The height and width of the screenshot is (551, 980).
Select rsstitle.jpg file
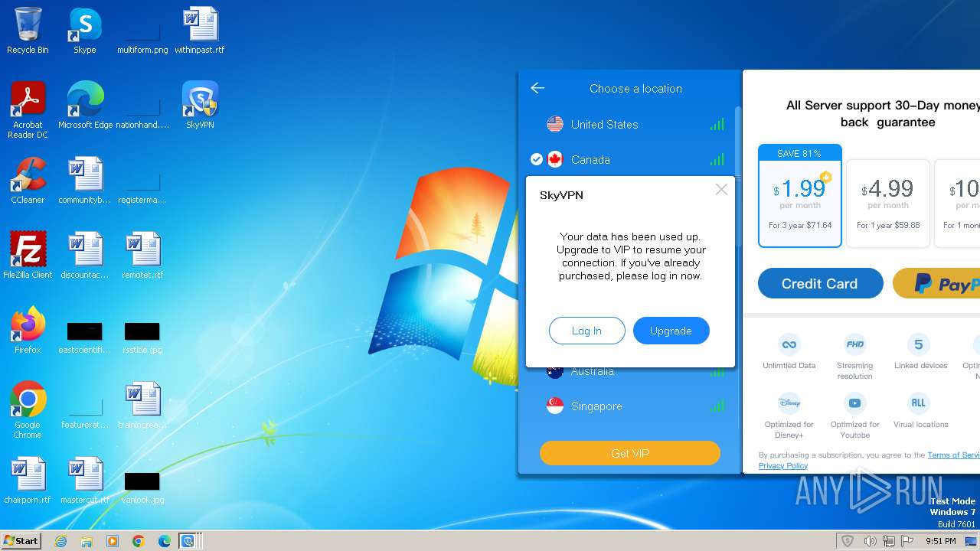[x=142, y=337]
